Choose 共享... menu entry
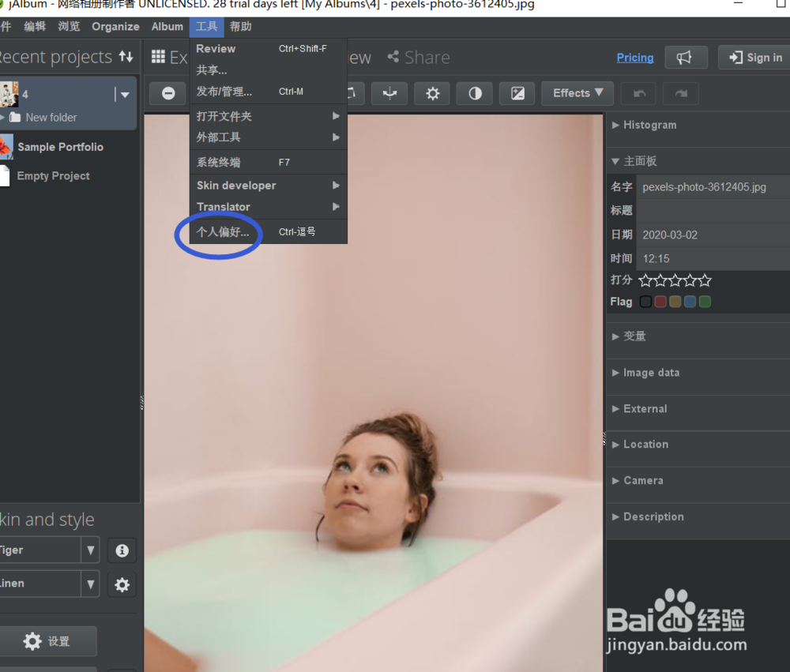Screen dimensions: 790x672 (x=268, y=70)
